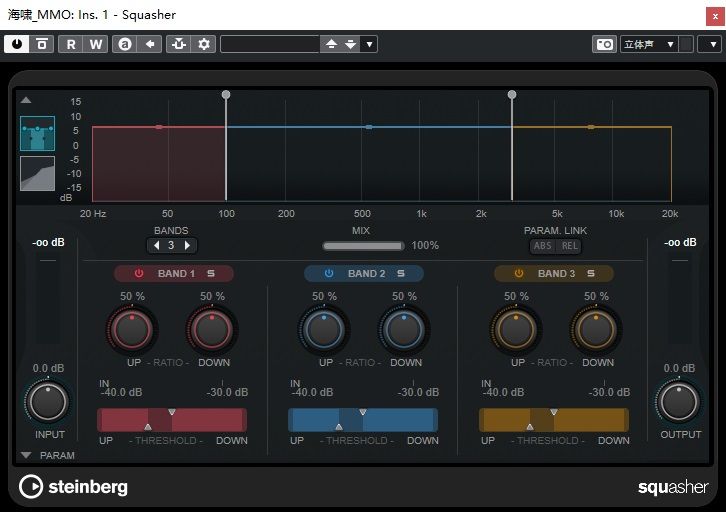Click Band 1 down threshold triangle handle
The image size is (726, 512).
(172, 412)
